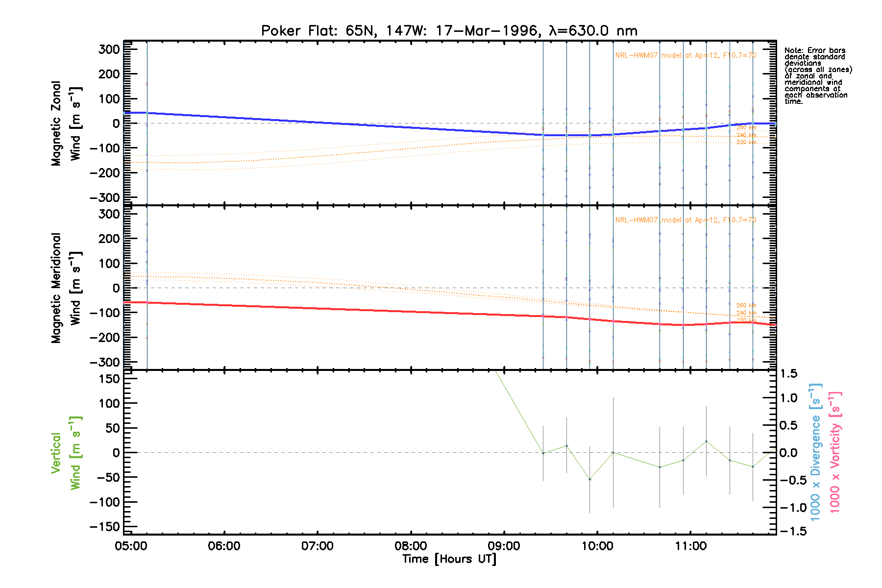Click the 05:00 time tick label
The width and height of the screenshot is (882, 588).
point(131,546)
